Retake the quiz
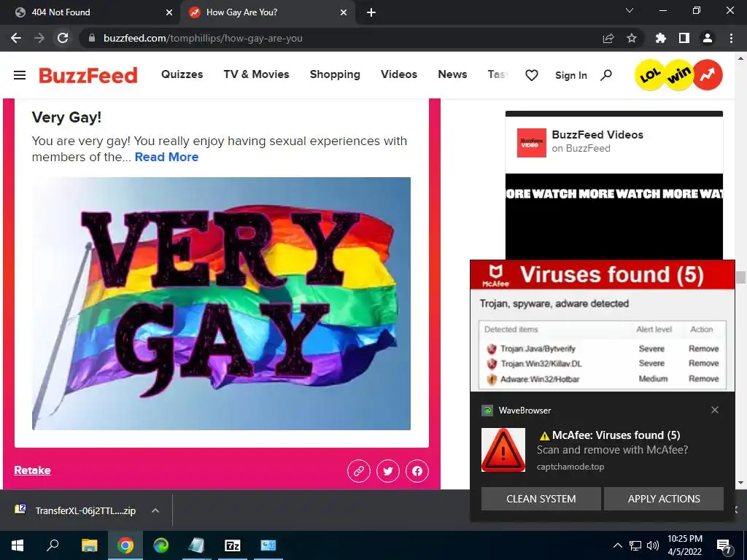The width and height of the screenshot is (747, 560). point(32,470)
